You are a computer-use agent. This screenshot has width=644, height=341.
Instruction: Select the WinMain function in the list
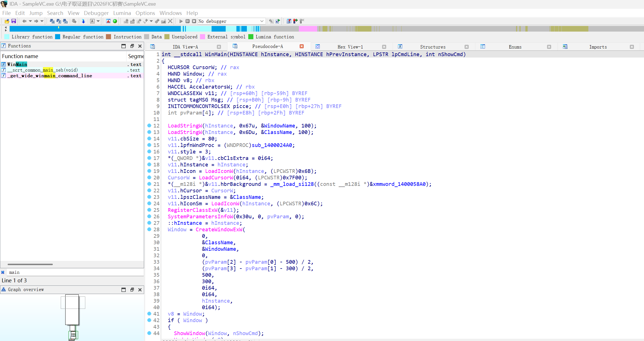click(72, 64)
